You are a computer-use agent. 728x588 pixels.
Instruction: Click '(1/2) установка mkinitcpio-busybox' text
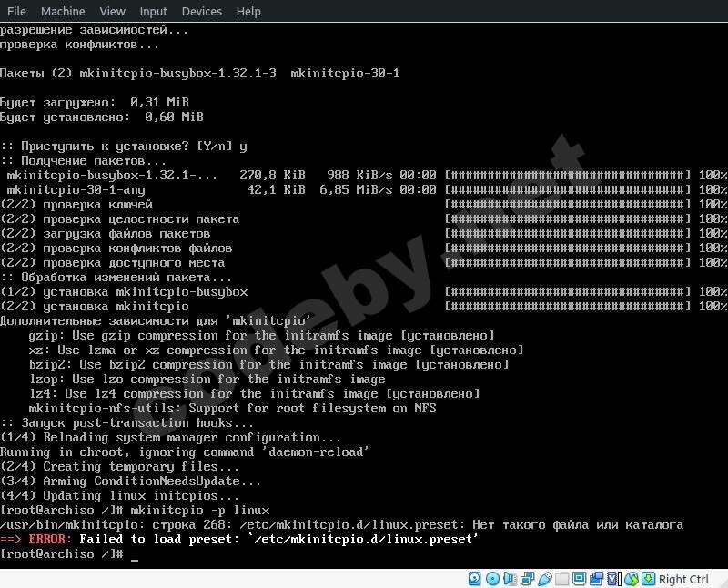(124, 291)
